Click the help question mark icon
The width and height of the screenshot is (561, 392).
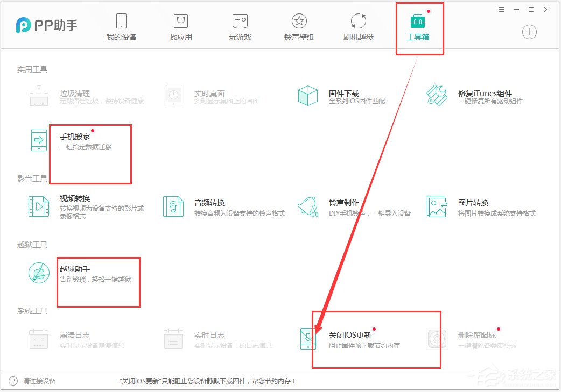click(x=13, y=381)
